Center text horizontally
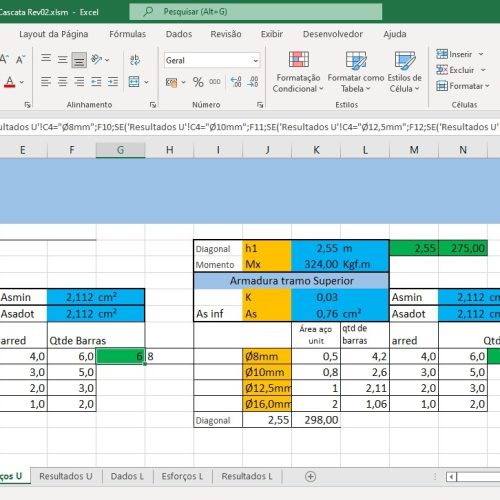The width and height of the screenshot is (500, 500). [x=62, y=82]
